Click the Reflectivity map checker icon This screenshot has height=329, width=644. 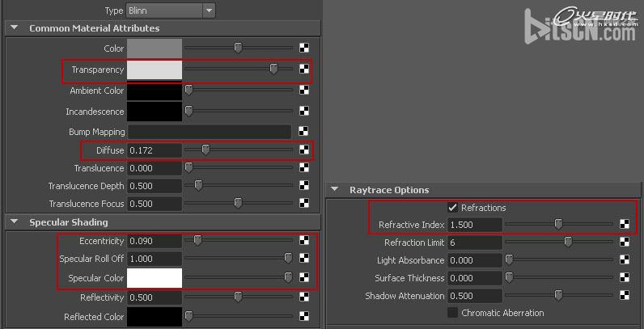[304, 297]
